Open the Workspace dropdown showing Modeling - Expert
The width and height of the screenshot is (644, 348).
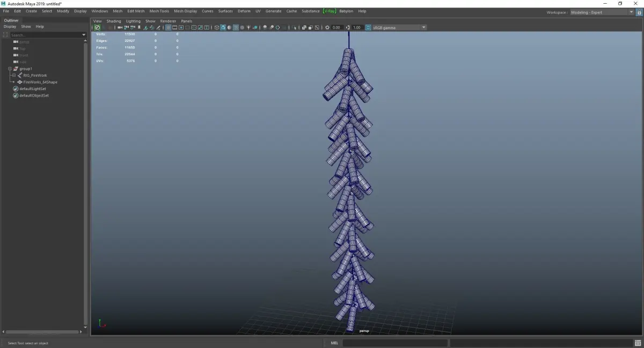pyautogui.click(x=602, y=12)
